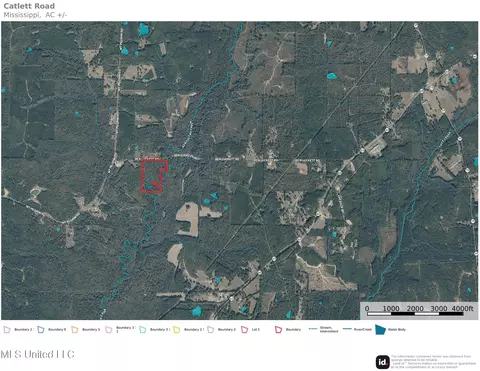Image resolution: width=480 pixels, height=371 pixels.
Task: Click the '3000' scale label
Action: (x=439, y=308)
